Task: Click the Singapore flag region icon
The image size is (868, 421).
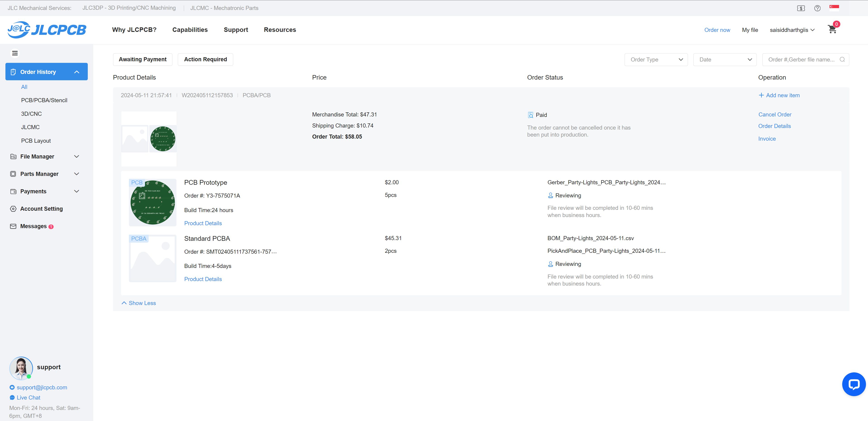Action: click(x=834, y=8)
